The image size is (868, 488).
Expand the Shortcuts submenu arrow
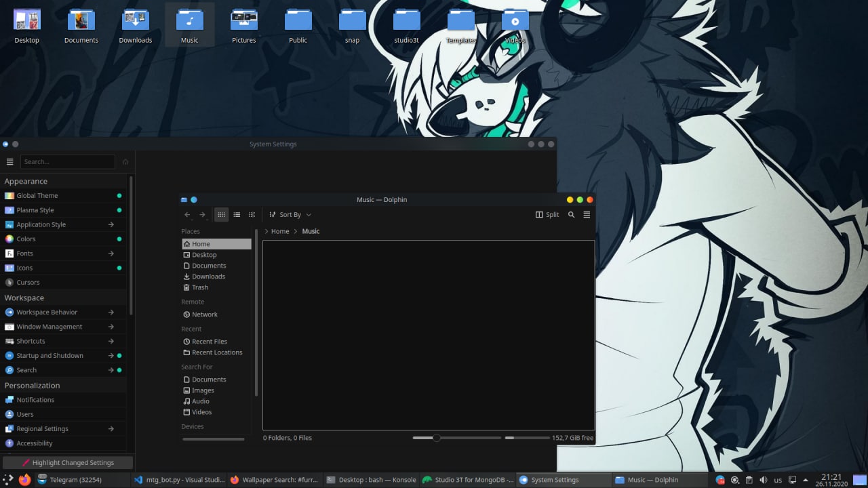(111, 342)
